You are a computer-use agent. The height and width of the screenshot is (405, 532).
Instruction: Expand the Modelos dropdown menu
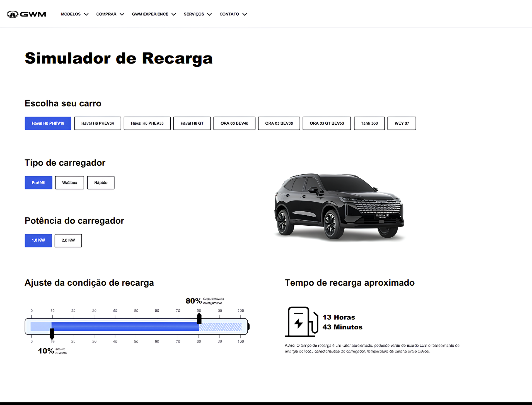pos(74,14)
